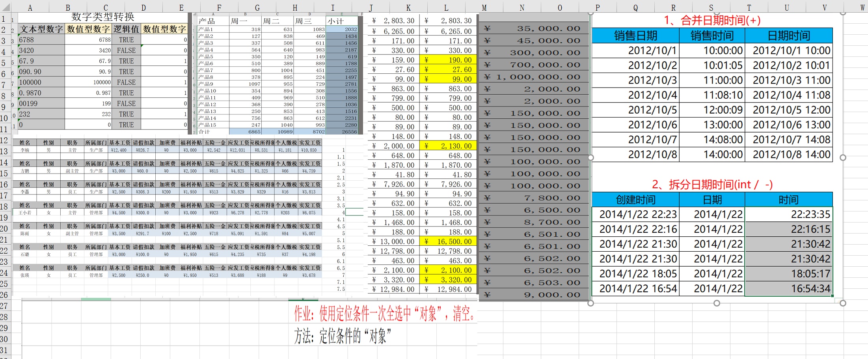Select the sales time '10:01:05'
This screenshot has width=868, height=359.
click(x=712, y=65)
